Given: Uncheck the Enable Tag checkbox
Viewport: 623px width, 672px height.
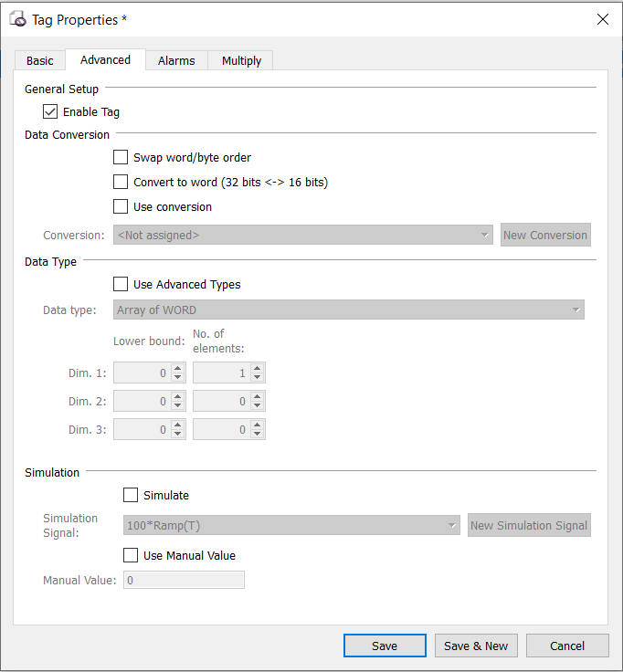Looking at the screenshot, I should (x=50, y=112).
